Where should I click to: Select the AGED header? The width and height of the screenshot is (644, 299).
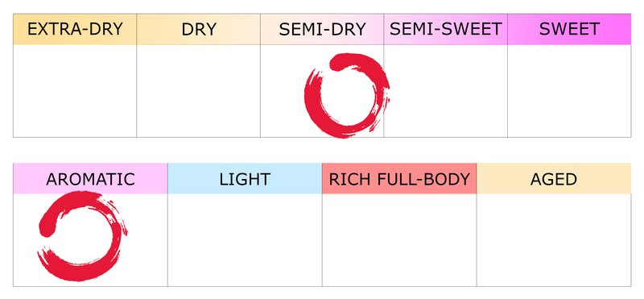(554, 178)
